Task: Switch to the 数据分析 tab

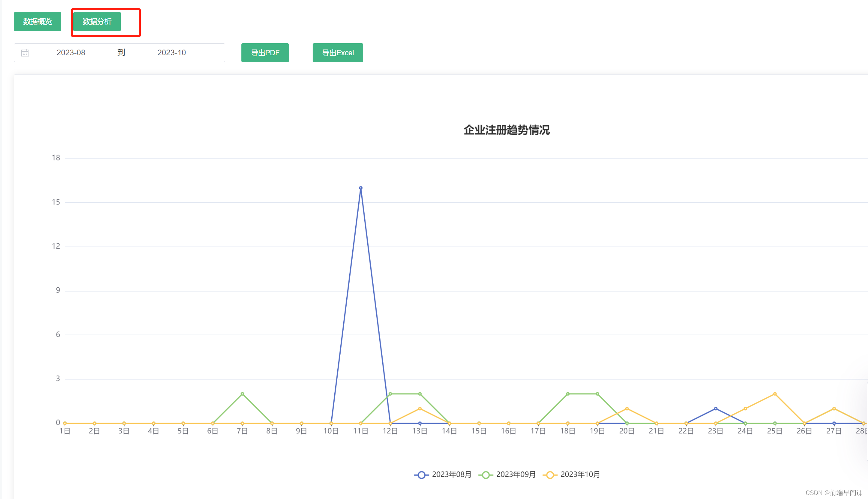Action: [x=96, y=22]
